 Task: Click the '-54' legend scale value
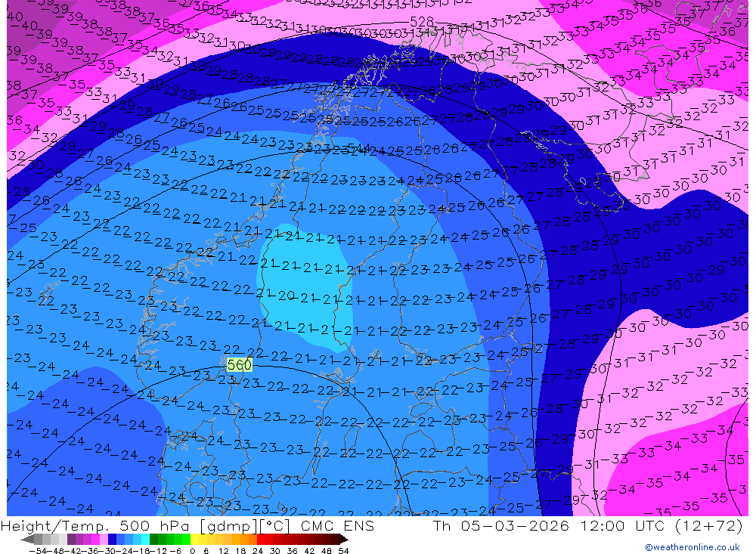(38, 551)
